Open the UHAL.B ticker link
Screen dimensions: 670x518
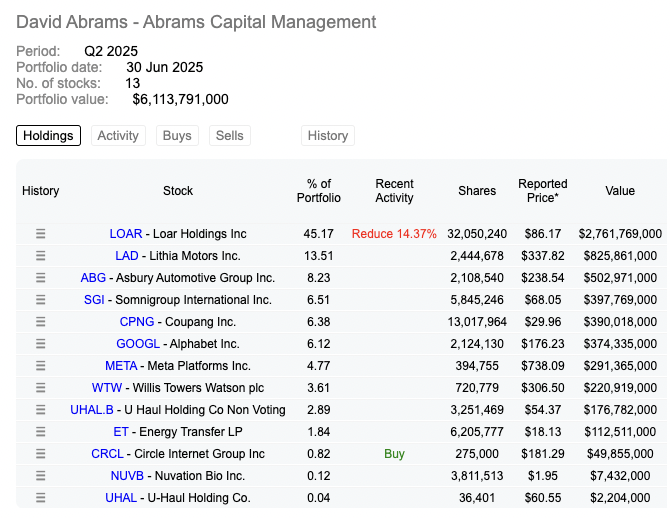(93, 410)
